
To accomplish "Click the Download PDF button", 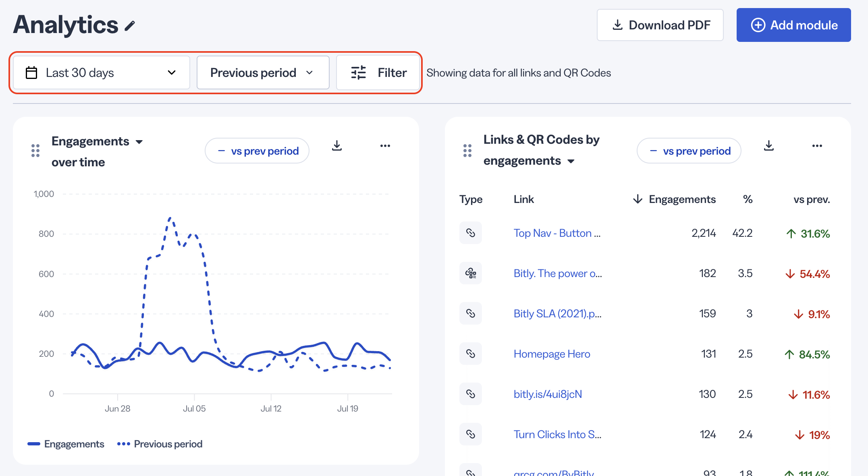I will click(x=660, y=25).
